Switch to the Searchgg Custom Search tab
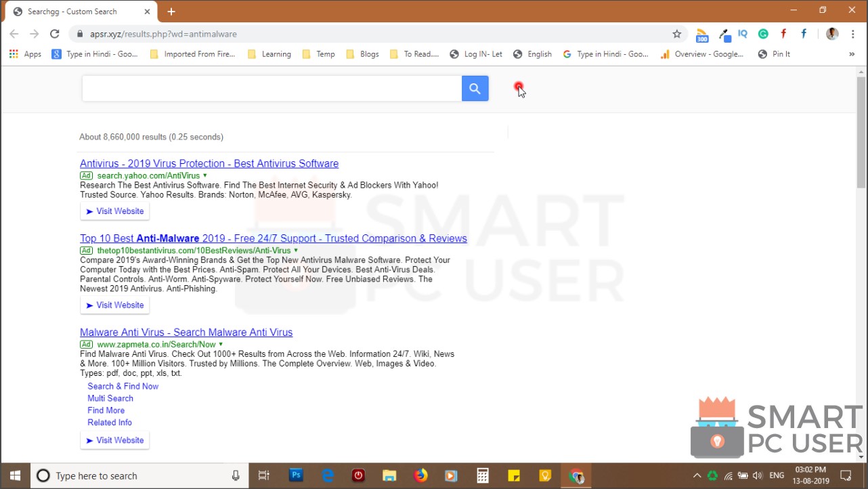The height and width of the screenshot is (489, 868). coord(74,11)
